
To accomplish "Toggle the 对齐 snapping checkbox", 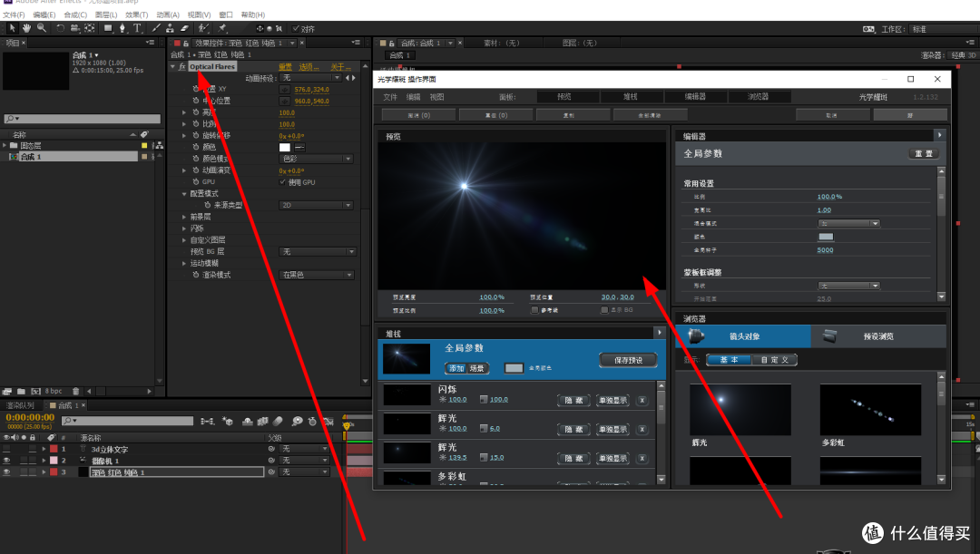I will coord(296,29).
